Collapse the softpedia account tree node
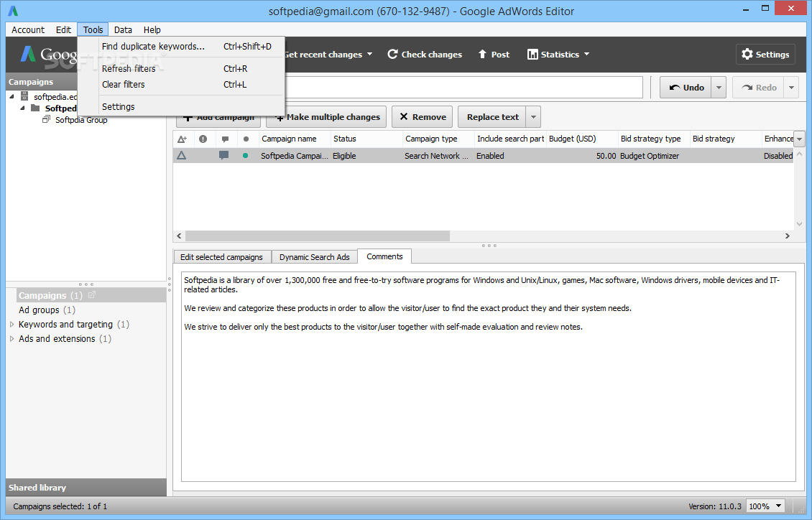 tap(11, 96)
